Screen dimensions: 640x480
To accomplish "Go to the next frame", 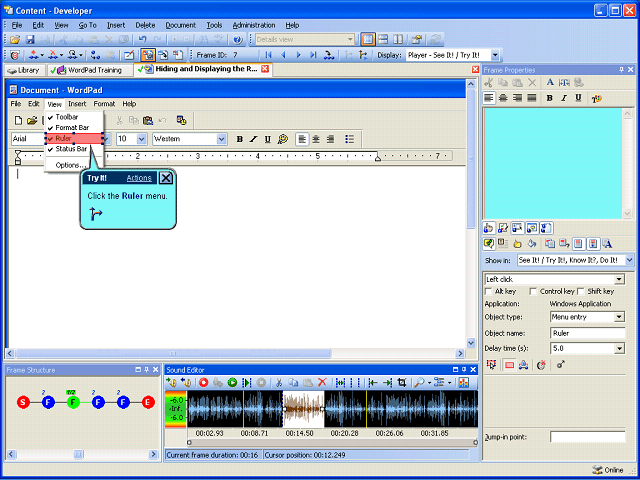I will [x=298, y=55].
